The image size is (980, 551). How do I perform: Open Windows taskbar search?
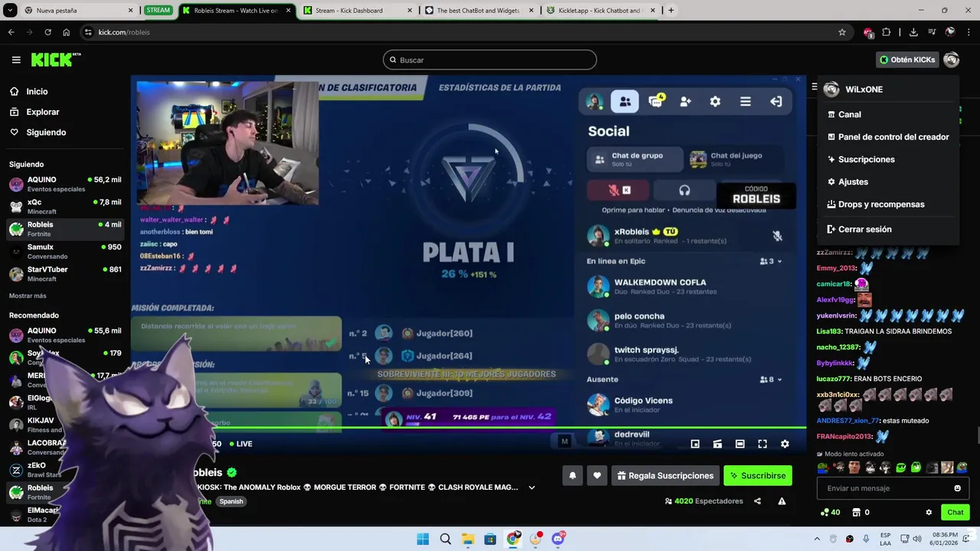(446, 539)
